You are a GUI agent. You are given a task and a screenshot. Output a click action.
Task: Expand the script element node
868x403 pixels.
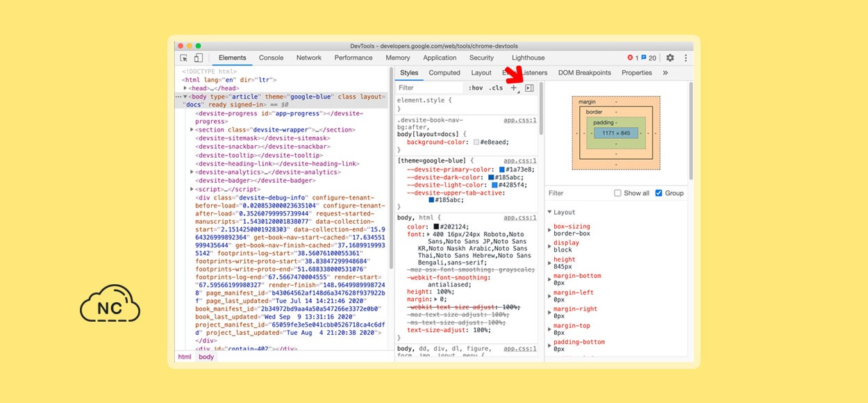tap(192, 189)
